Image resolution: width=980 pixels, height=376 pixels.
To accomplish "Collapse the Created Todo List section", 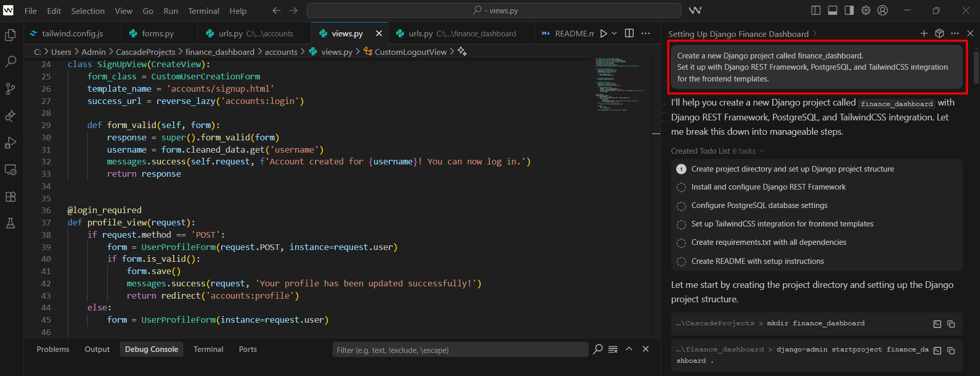I will tap(762, 151).
